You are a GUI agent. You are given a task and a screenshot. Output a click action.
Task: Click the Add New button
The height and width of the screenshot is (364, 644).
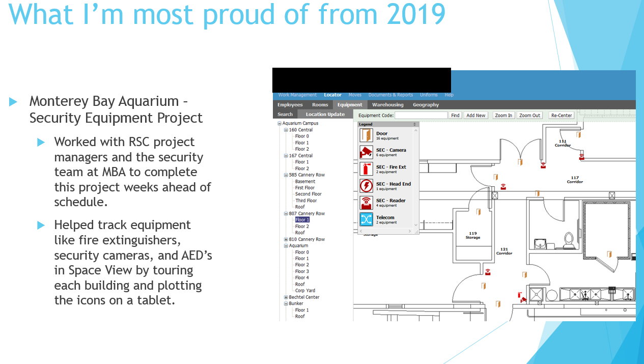pos(476,116)
